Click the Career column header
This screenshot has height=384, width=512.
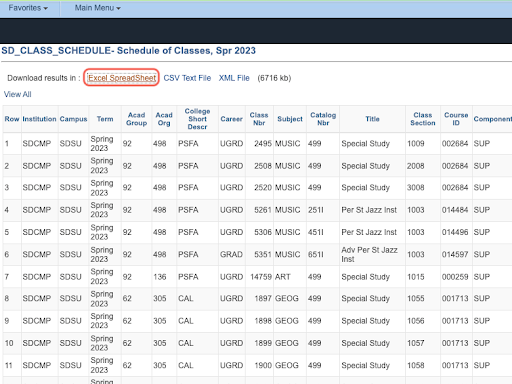pos(231,119)
